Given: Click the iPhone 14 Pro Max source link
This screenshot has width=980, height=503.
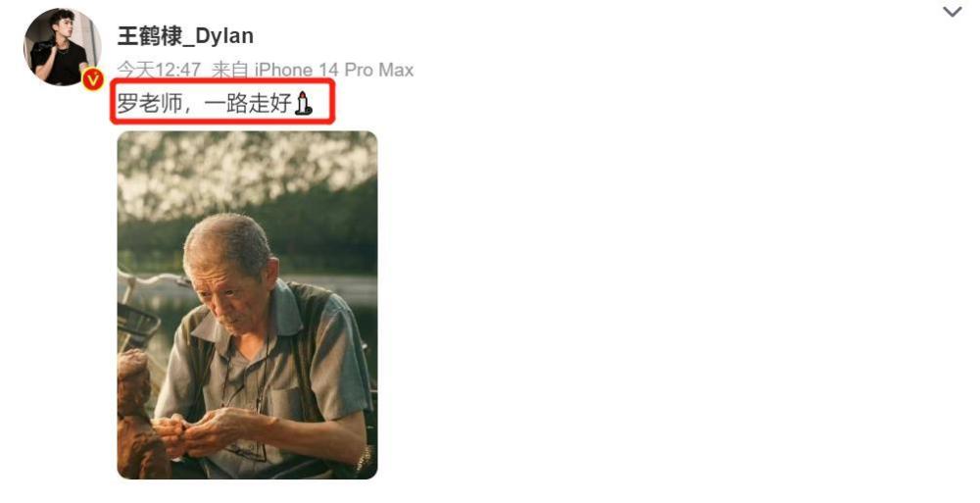Looking at the screenshot, I should point(334,70).
